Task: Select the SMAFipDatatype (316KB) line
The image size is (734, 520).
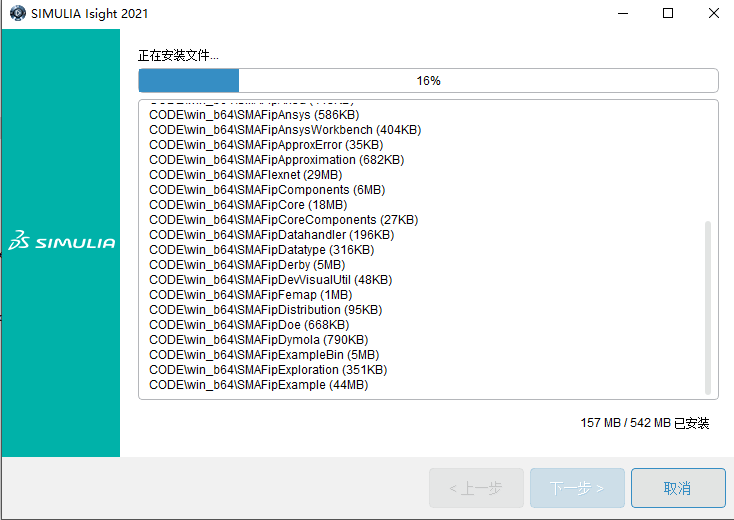Action: (262, 250)
